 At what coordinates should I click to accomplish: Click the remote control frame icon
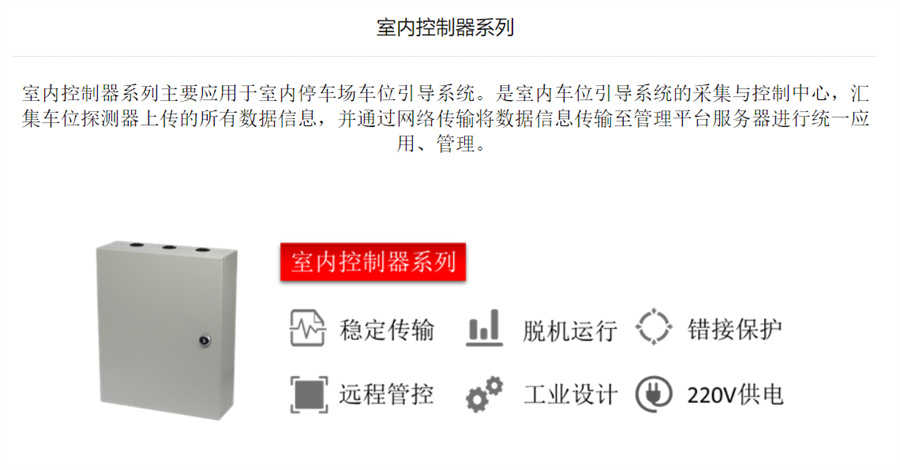tap(309, 395)
